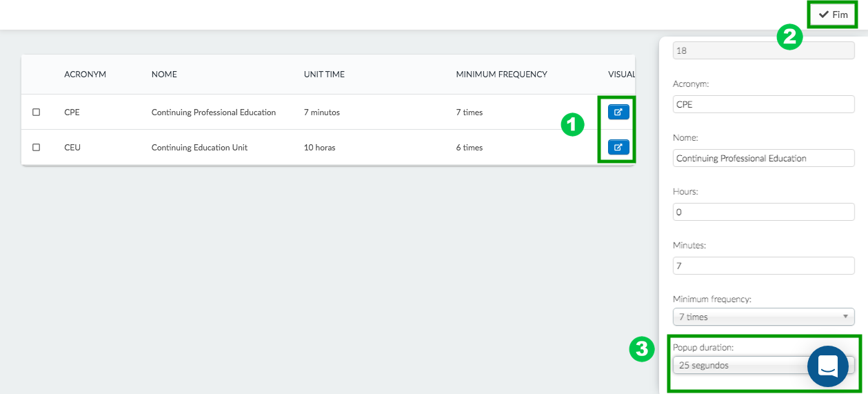Click the 6 times cell
868x394 pixels.
point(470,148)
